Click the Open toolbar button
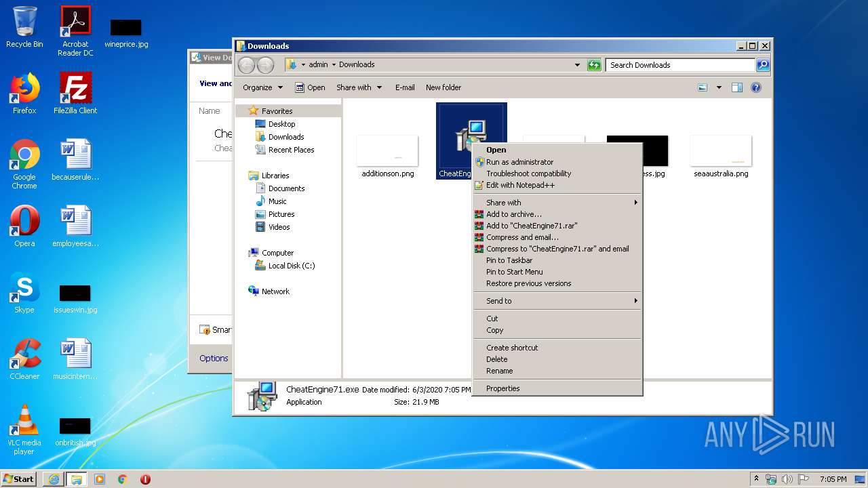 pos(310,87)
